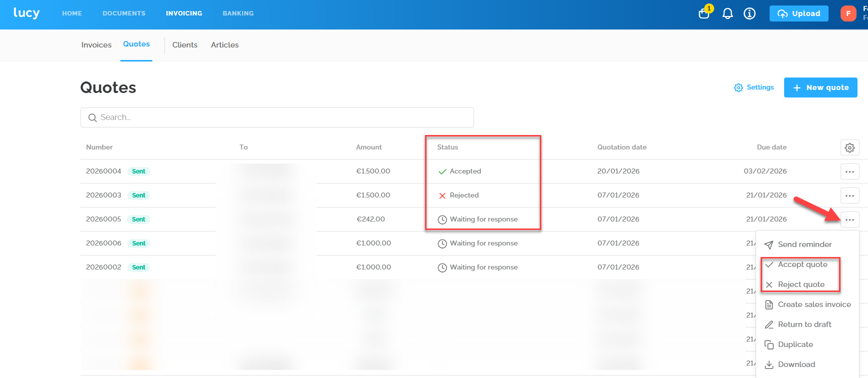Click the Sent badge on quote 20260005

point(139,219)
